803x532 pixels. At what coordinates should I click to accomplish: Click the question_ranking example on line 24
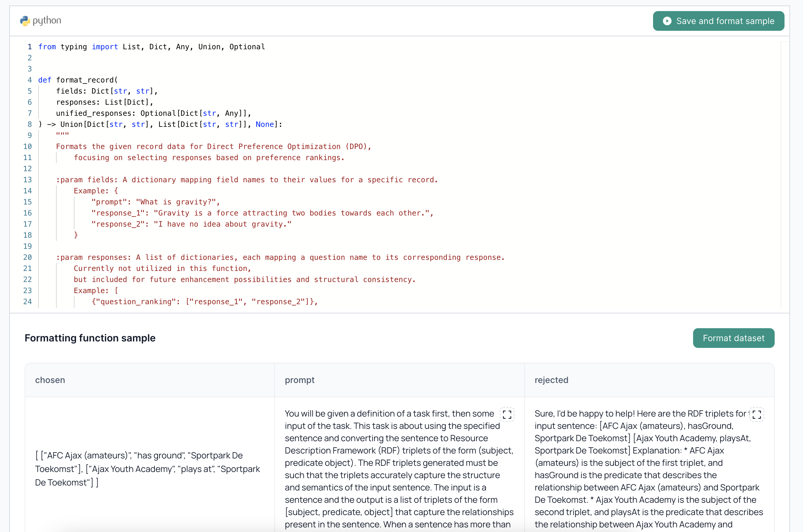[204, 301]
